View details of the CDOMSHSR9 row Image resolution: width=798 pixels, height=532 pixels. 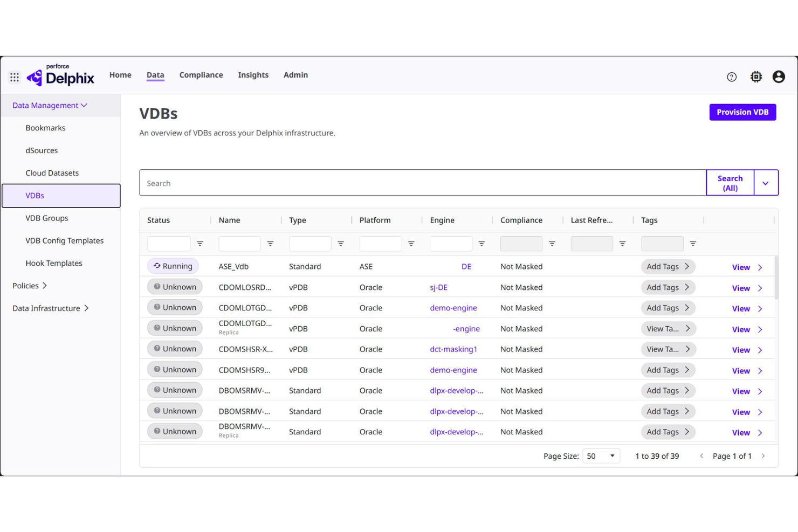(x=747, y=371)
